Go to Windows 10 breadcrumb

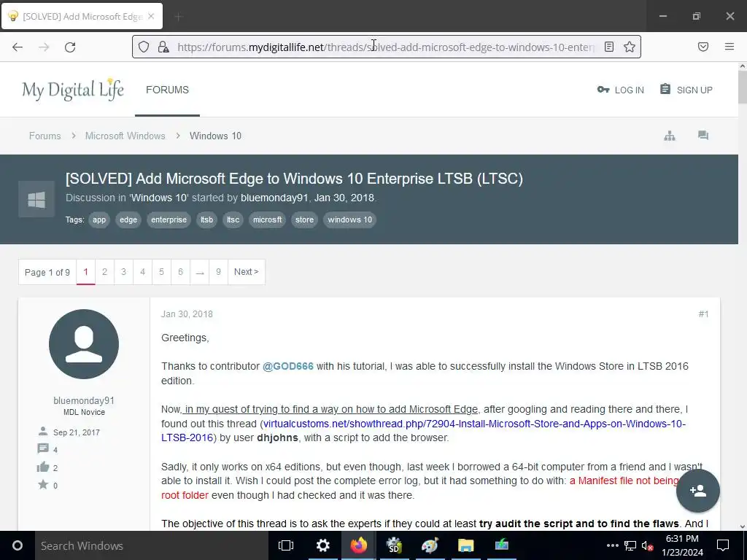pos(215,136)
